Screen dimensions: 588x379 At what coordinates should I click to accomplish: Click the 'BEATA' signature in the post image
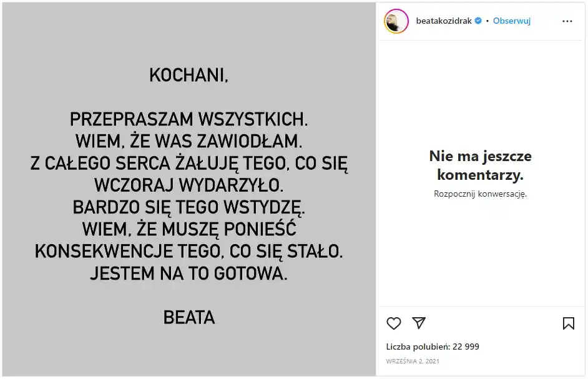[x=189, y=317]
